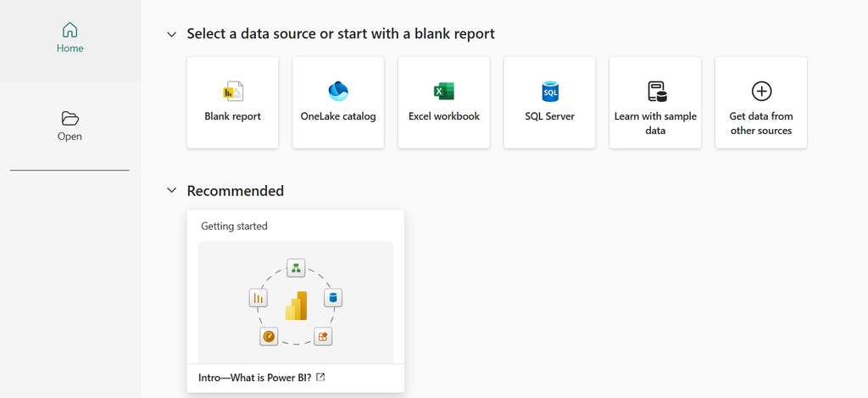This screenshot has height=398, width=868.
Task: Click the Getting started illustration thumbnail
Action: click(296, 302)
